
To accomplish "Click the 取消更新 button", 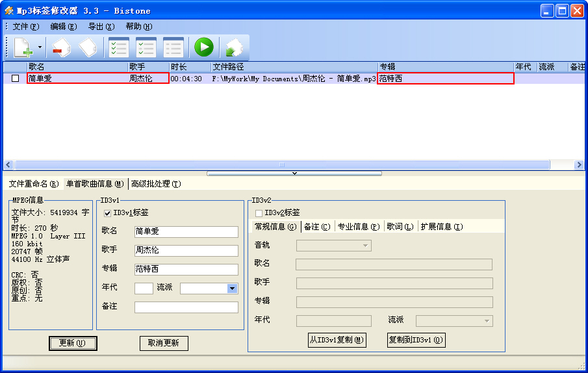I will pos(164,343).
